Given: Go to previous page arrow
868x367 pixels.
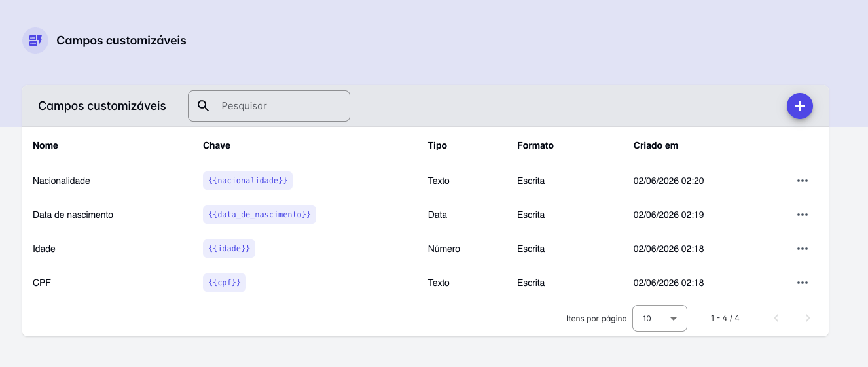Looking at the screenshot, I should [776, 318].
